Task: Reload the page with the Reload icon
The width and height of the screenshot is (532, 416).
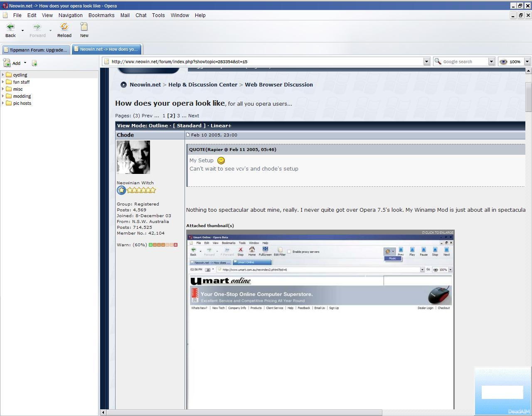Action: (64, 27)
